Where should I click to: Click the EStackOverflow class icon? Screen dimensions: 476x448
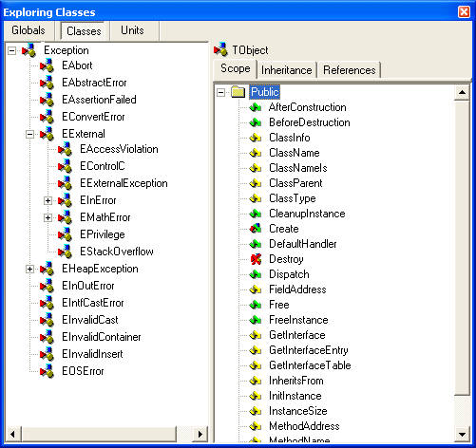[x=66, y=252]
